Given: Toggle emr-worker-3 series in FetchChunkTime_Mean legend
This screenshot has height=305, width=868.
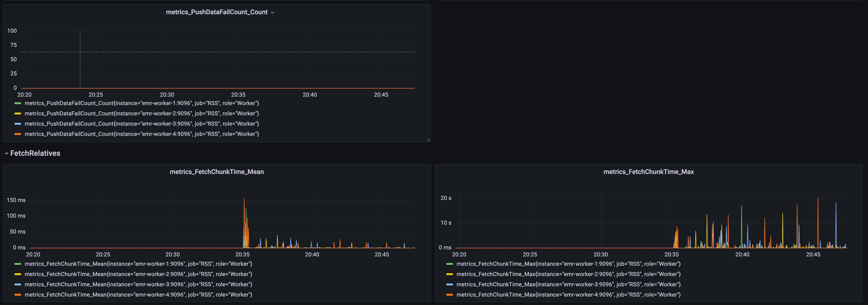Looking at the screenshot, I should (138, 284).
